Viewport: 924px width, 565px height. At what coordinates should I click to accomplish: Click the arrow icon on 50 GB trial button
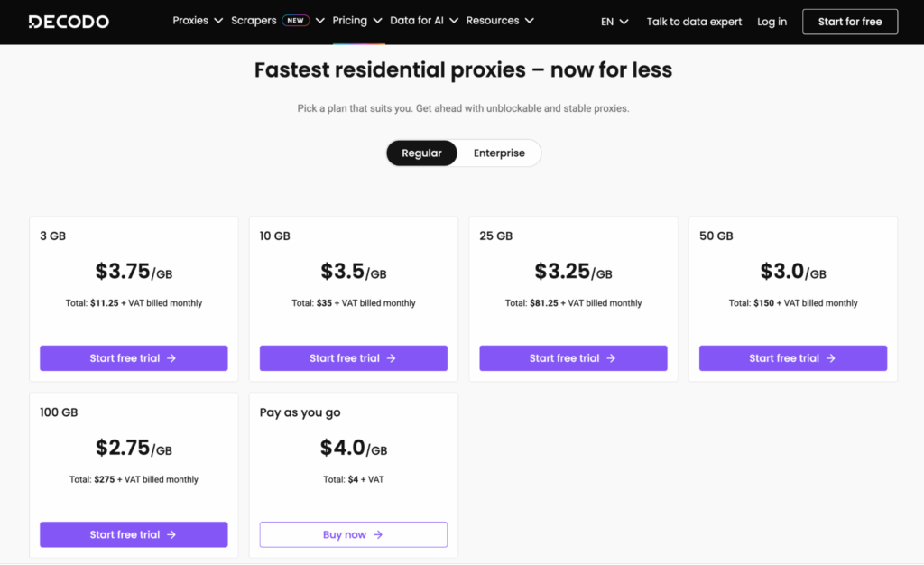coord(831,358)
